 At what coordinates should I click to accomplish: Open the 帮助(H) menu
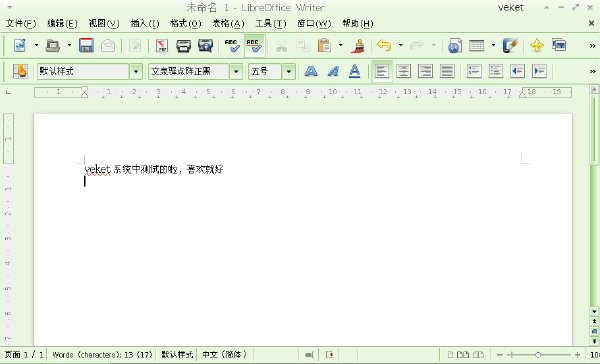tap(357, 23)
